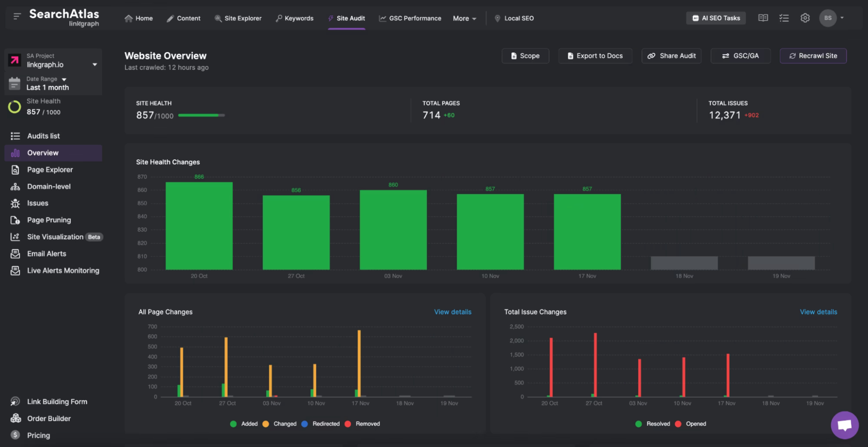
Task: Go to the Keywords section
Action: coord(294,18)
